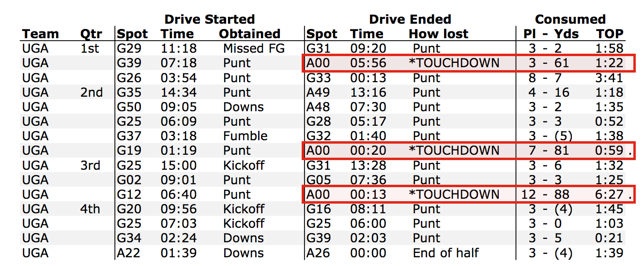Click the How lost column header
Screen dimensions: 644x266
coord(439,34)
